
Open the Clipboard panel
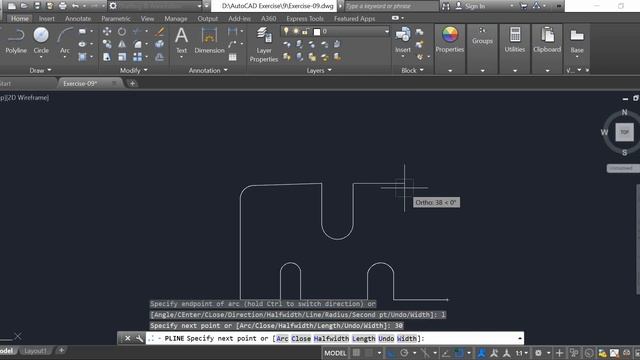pos(547,40)
